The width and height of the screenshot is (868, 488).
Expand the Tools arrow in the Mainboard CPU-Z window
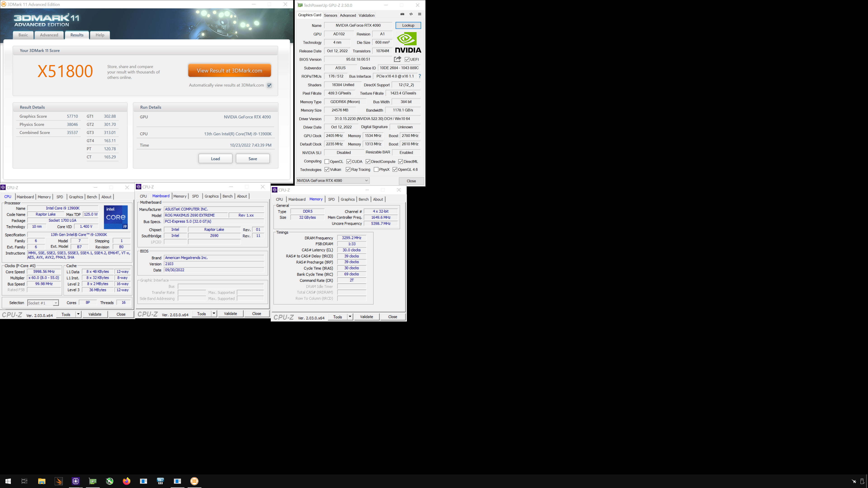coord(214,314)
